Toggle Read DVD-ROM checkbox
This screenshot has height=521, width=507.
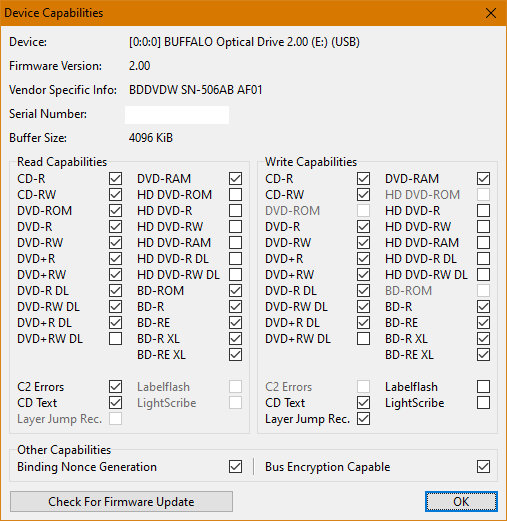[115, 211]
